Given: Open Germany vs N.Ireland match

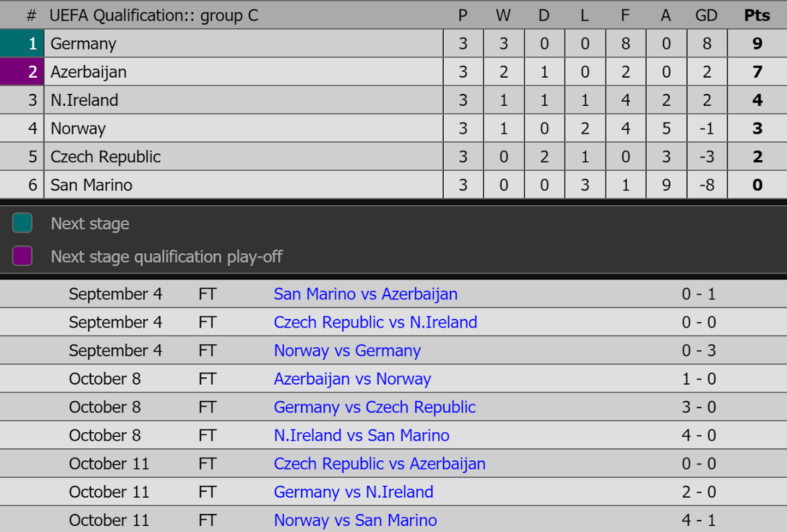Looking at the screenshot, I should (x=353, y=492).
